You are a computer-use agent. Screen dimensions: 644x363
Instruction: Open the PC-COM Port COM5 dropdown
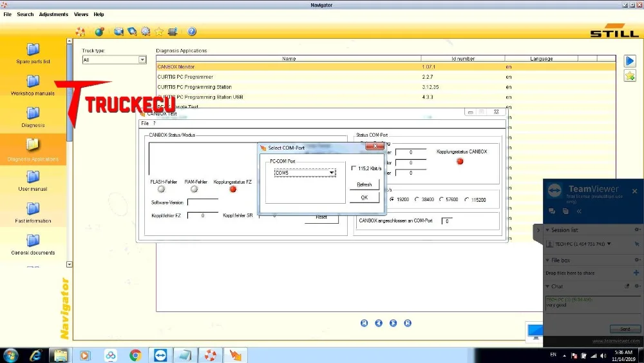(x=332, y=173)
